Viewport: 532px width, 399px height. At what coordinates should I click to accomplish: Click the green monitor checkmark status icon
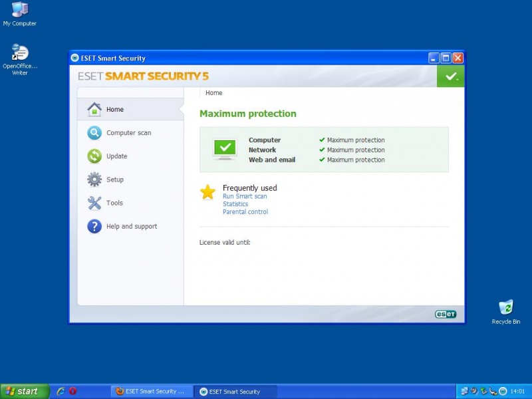pyautogui.click(x=225, y=149)
